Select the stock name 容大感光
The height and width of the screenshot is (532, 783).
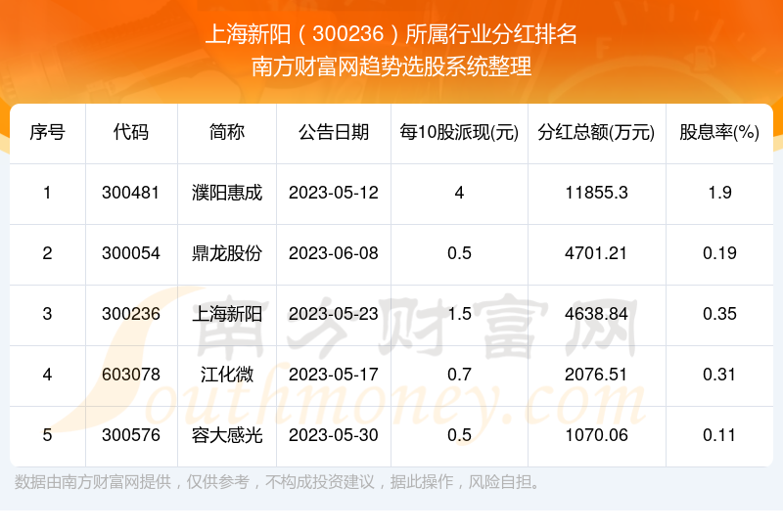coord(227,435)
